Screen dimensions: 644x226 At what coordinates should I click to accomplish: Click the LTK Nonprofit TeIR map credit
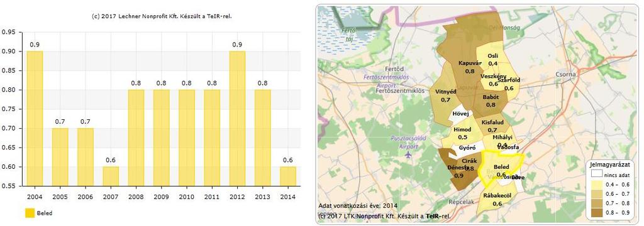(384, 216)
